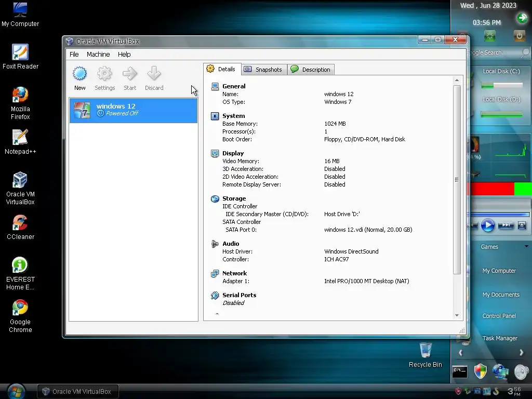This screenshot has height=399, width=532.
Task: Click the Mozilla Firefox desktop icon
Action: (x=20, y=103)
